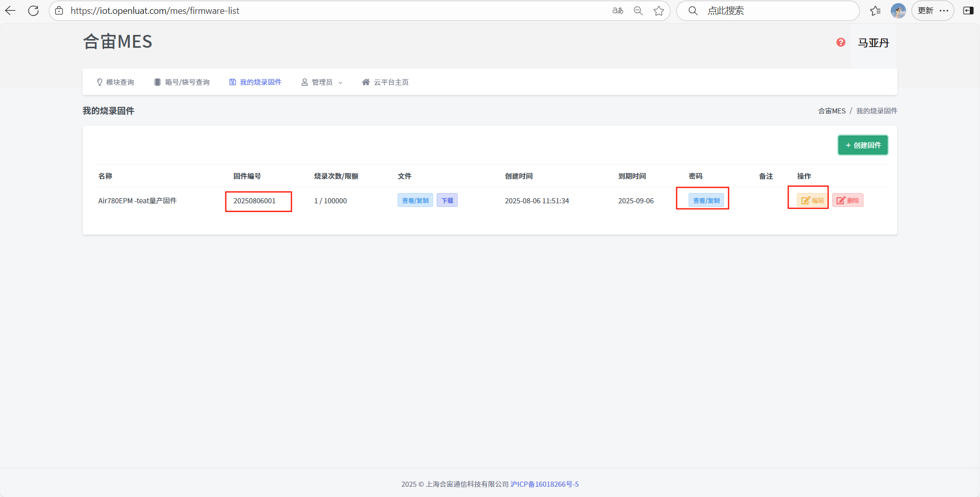Click the 合宙MES logo title

tap(117, 42)
